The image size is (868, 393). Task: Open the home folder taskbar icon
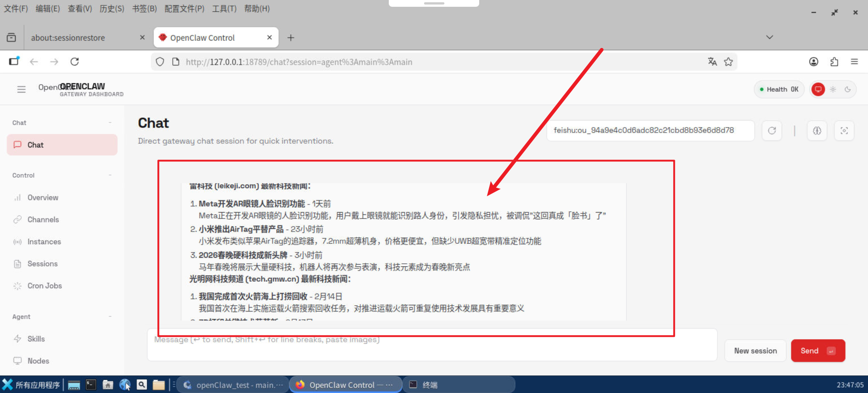click(108, 385)
